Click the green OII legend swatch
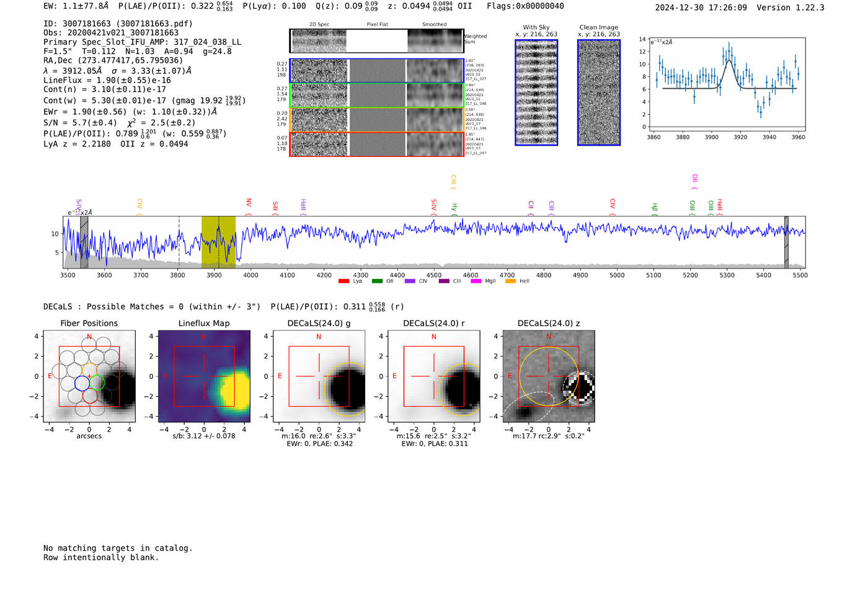 pyautogui.click(x=377, y=282)
